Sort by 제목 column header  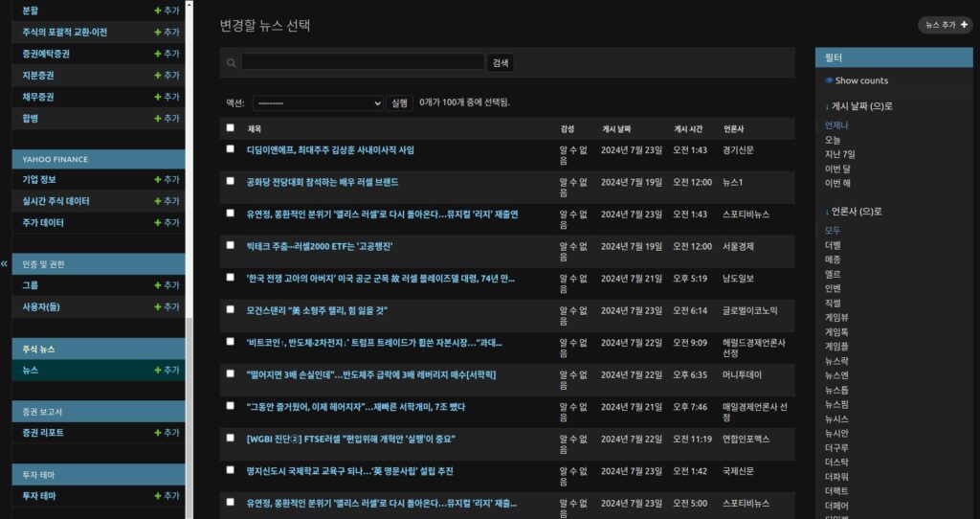255,129
